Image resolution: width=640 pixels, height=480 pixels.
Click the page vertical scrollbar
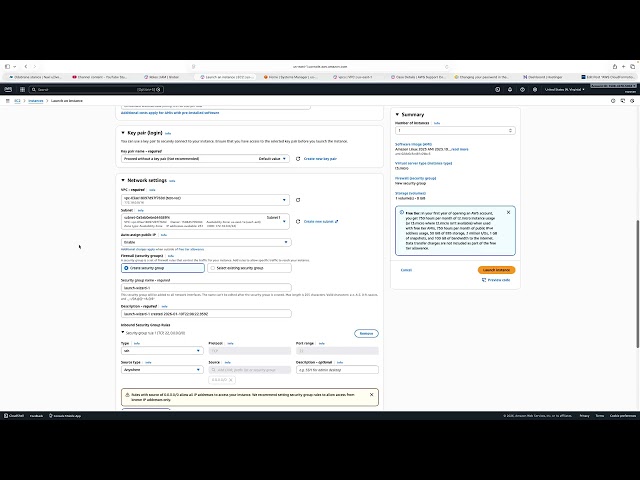click(x=638, y=284)
